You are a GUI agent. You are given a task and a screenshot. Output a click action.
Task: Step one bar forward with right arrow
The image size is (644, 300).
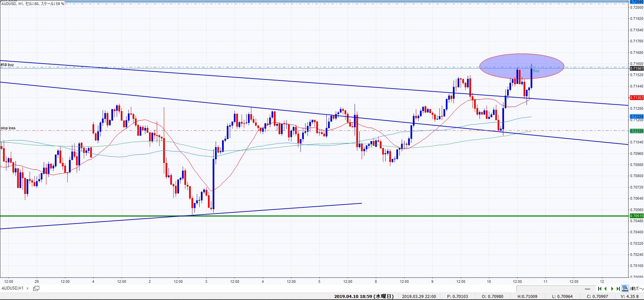point(612,289)
